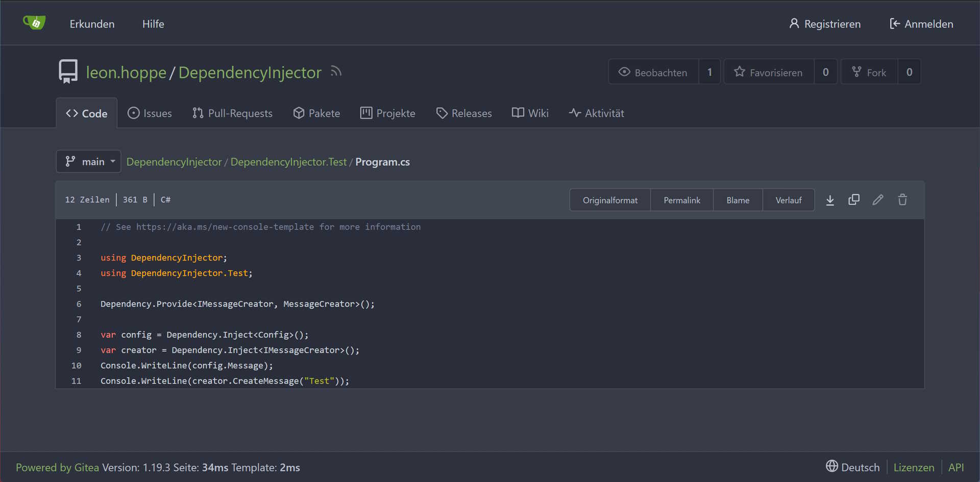The height and width of the screenshot is (482, 980).
Task: Click the Program.cs breadcrumb filename
Action: (x=382, y=162)
